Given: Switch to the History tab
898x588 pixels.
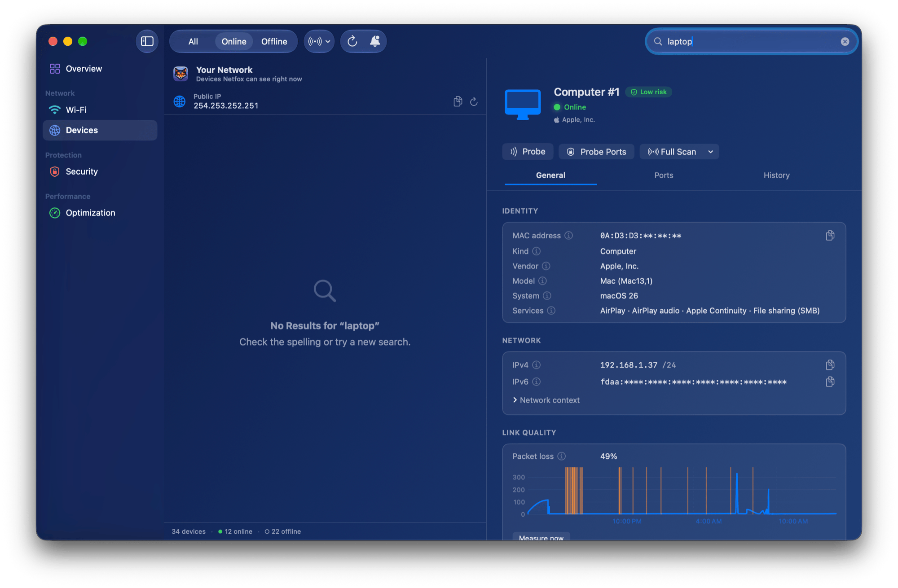Looking at the screenshot, I should tap(776, 176).
